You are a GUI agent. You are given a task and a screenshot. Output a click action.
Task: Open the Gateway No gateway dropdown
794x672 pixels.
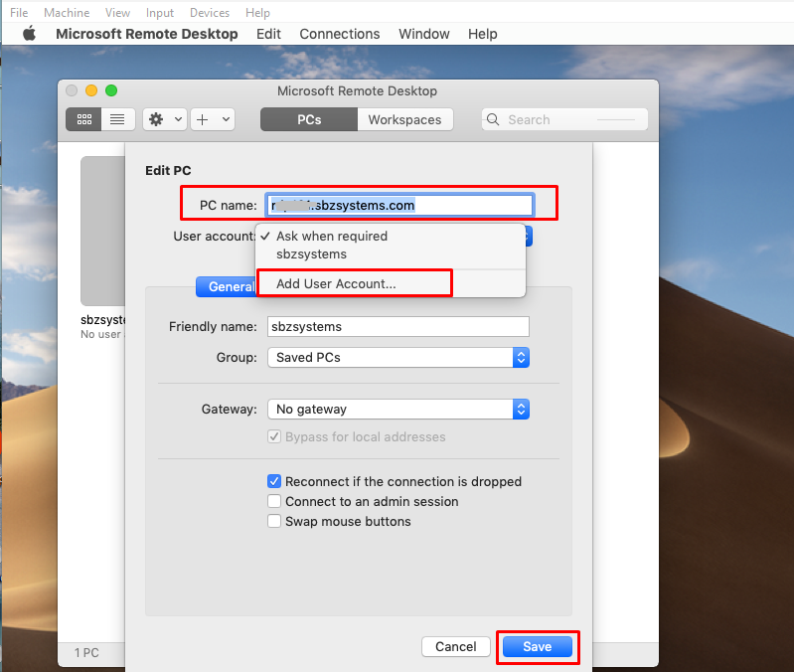point(398,410)
